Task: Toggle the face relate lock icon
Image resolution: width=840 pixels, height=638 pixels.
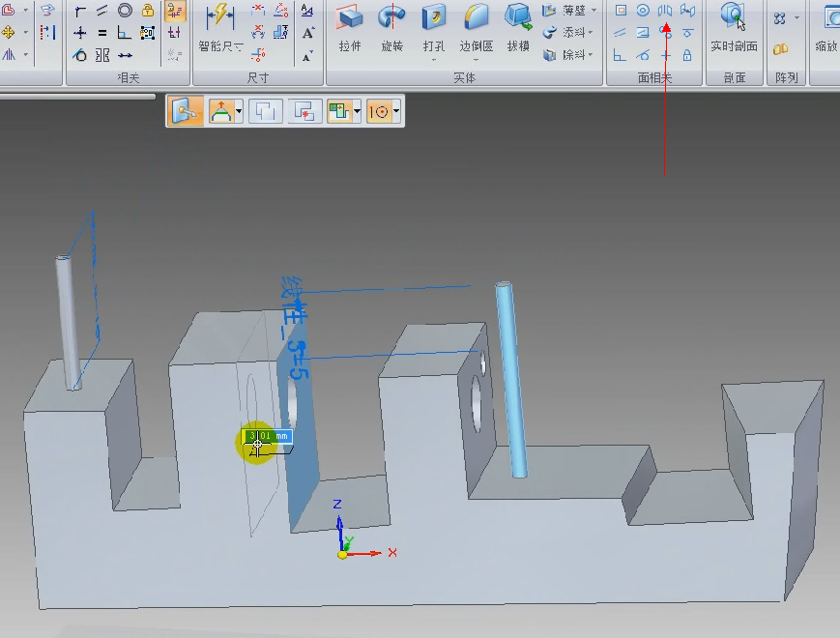Action: pyautogui.click(x=687, y=55)
